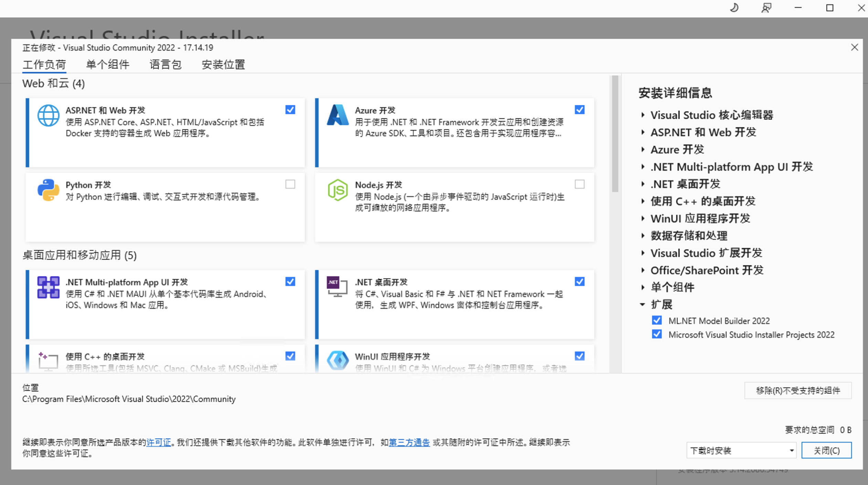
Task: Open the 许可证 license link
Action: click(x=158, y=442)
